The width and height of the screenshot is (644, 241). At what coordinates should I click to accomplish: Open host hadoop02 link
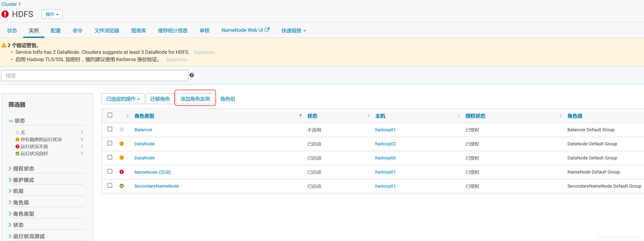point(385,144)
